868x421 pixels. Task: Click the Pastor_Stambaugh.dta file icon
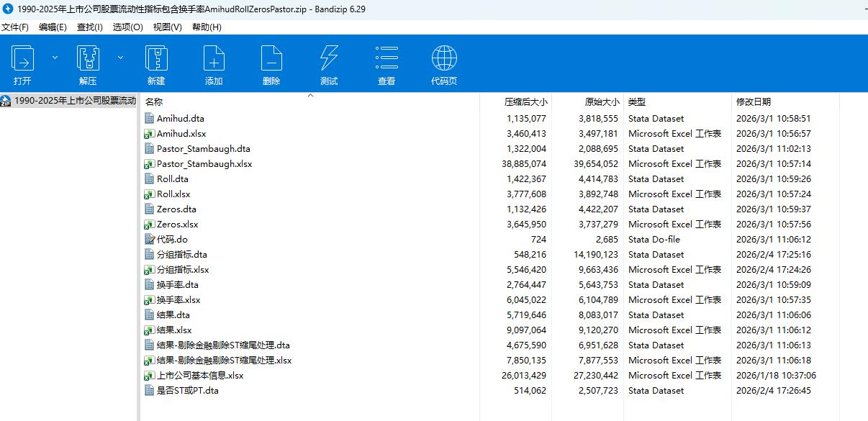point(150,148)
